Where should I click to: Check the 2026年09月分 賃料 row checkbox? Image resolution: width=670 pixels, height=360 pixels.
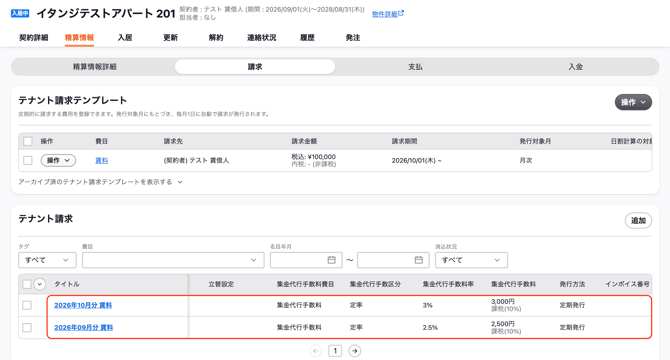[27, 328]
